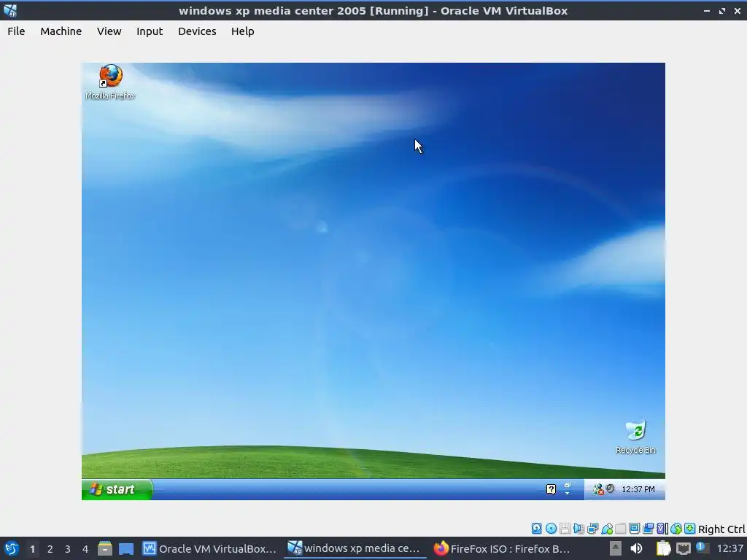747x560 pixels.
Task: Select the Mozilla Firefox desktop shortcut
Action: [111, 82]
